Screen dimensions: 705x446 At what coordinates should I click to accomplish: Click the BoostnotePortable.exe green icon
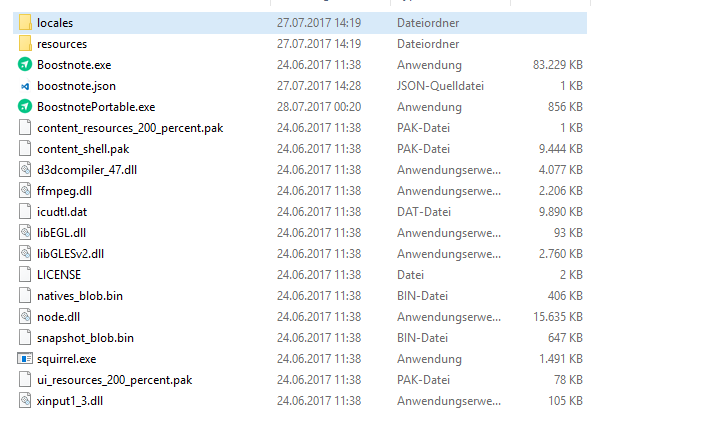(x=25, y=107)
